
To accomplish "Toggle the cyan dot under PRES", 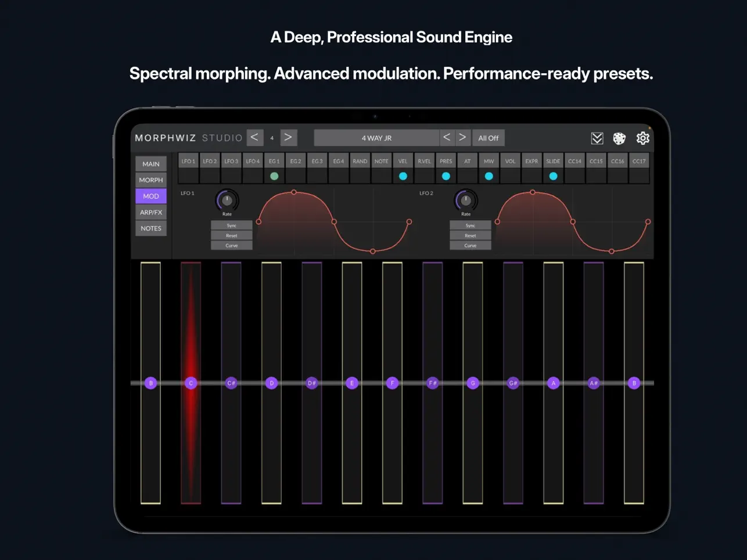I will pos(446,176).
